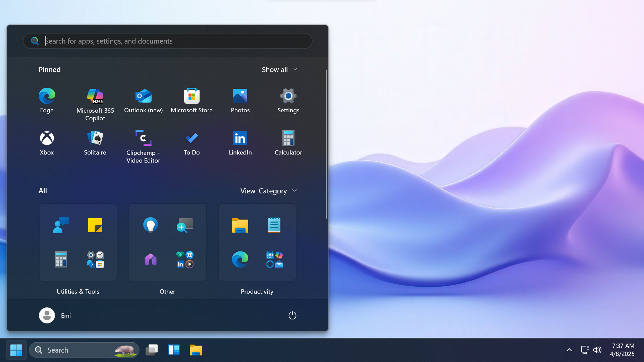Open the View: Category dropdown
The height and width of the screenshot is (362, 644).
click(x=268, y=191)
